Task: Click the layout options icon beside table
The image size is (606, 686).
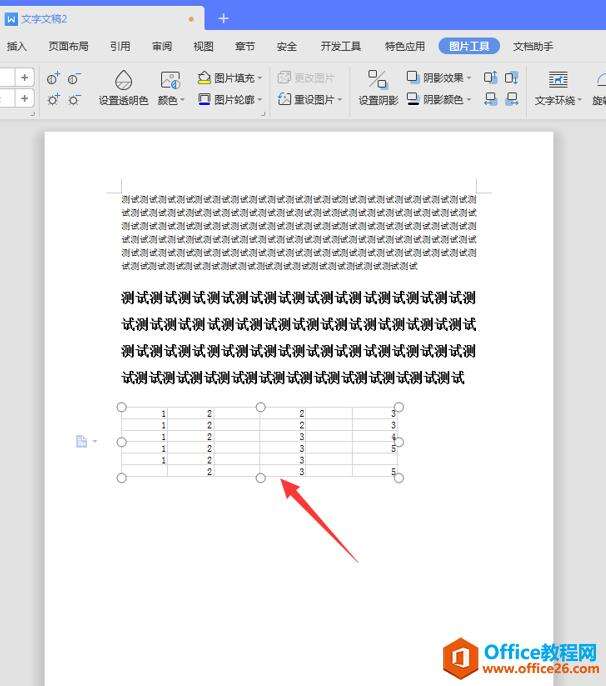Action: click(82, 441)
